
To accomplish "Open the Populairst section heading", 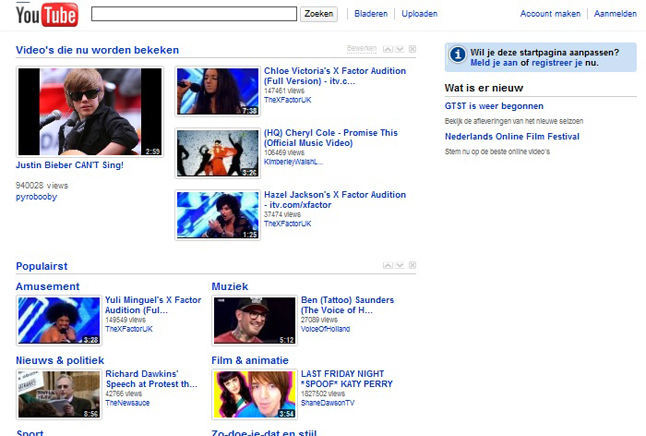I will pos(42,266).
